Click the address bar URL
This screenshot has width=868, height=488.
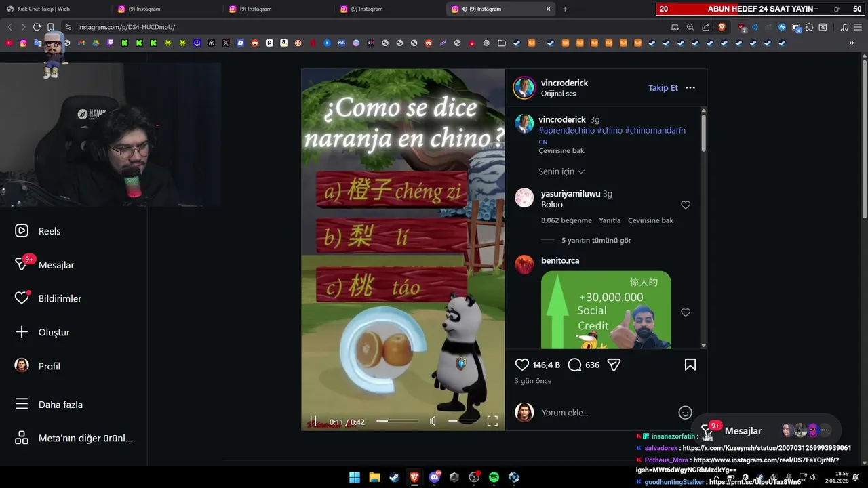pos(126,27)
